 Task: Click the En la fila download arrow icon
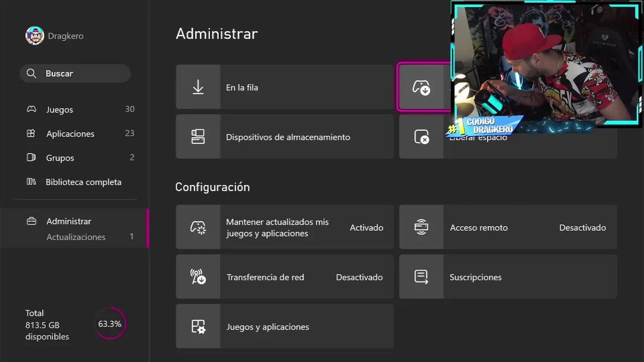point(198,87)
